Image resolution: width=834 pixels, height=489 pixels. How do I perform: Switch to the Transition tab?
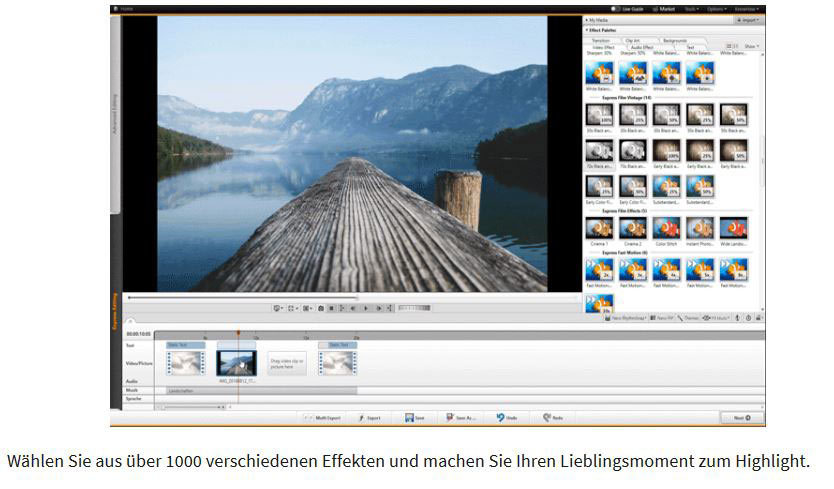click(x=602, y=40)
